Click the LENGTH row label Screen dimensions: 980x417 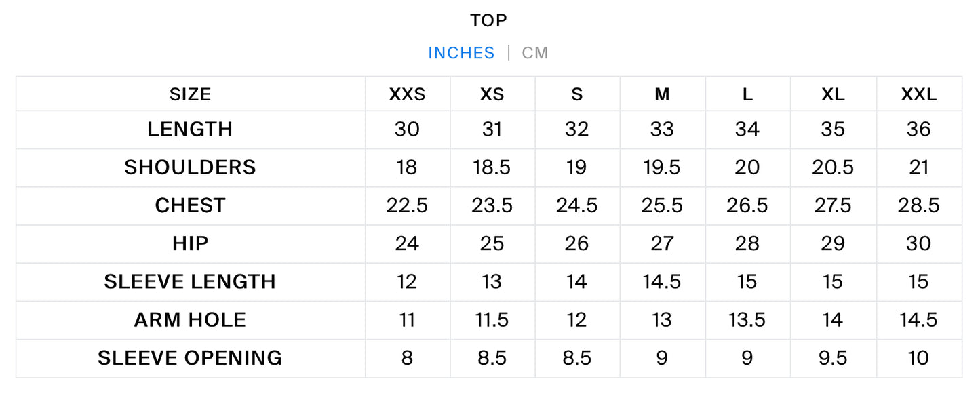[190, 130]
